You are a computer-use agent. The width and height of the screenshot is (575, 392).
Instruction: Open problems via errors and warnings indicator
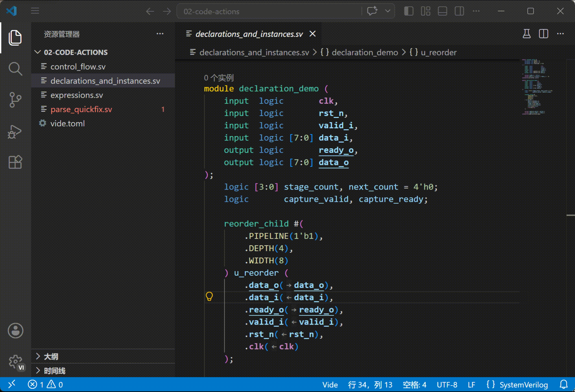(x=45, y=385)
